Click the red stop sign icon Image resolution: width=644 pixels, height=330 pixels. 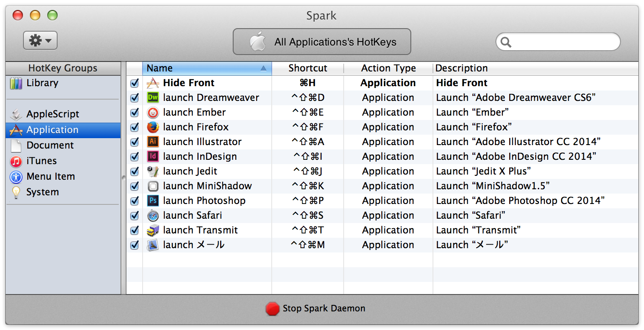(x=273, y=308)
